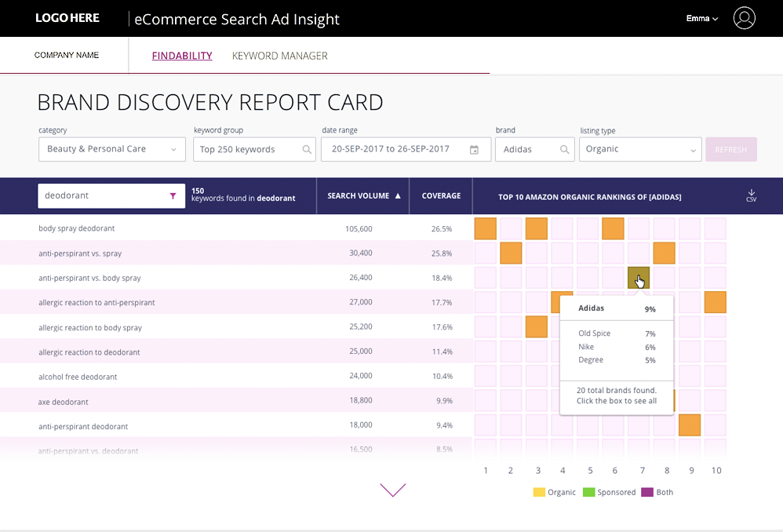Select rank 3 box for body spray deodorant

coord(537,228)
